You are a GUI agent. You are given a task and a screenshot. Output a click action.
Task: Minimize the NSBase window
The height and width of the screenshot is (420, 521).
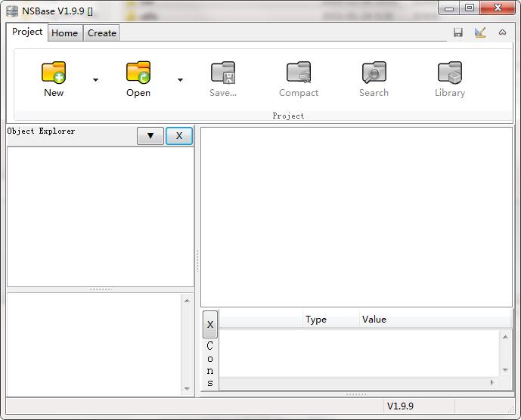(449, 8)
